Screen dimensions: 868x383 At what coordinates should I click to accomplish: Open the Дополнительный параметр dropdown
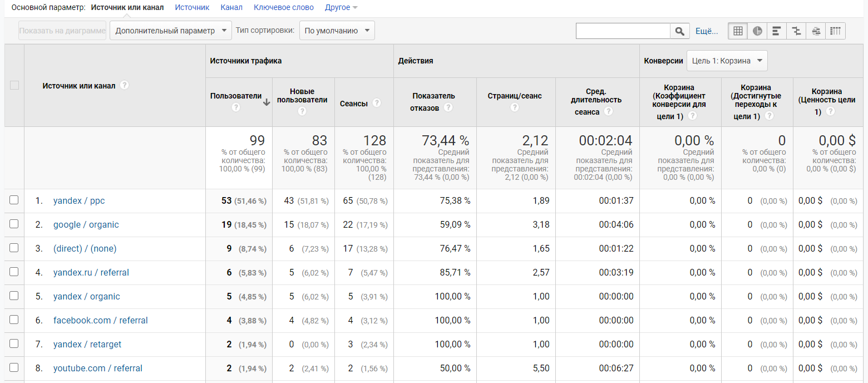170,31
